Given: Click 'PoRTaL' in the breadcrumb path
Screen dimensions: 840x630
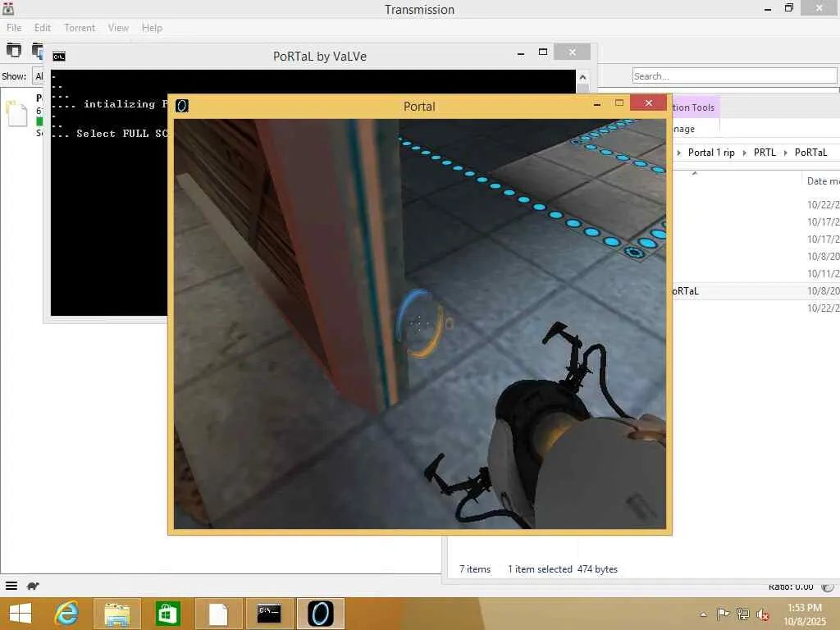Looking at the screenshot, I should (810, 153).
